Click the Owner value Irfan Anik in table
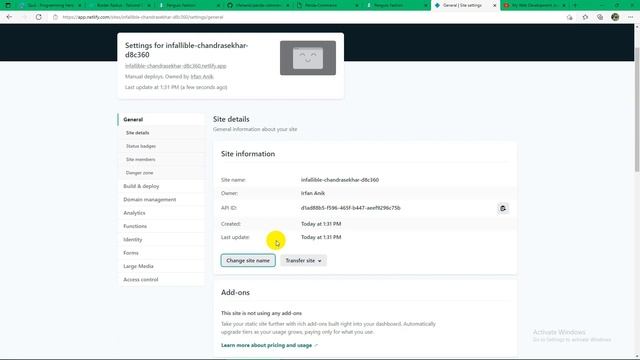This screenshot has width=640, height=360. click(x=313, y=193)
